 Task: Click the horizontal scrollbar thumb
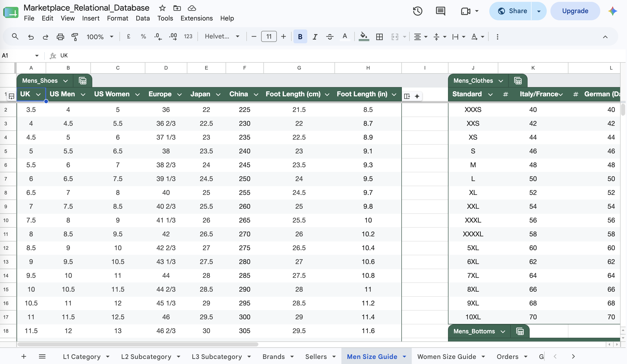[x=138, y=344]
